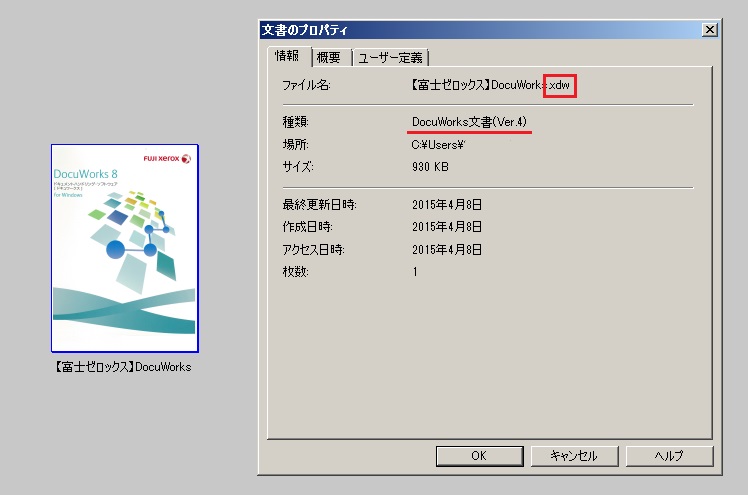748x495 pixels.
Task: Click the 作成日時 date value
Action: tap(447, 227)
